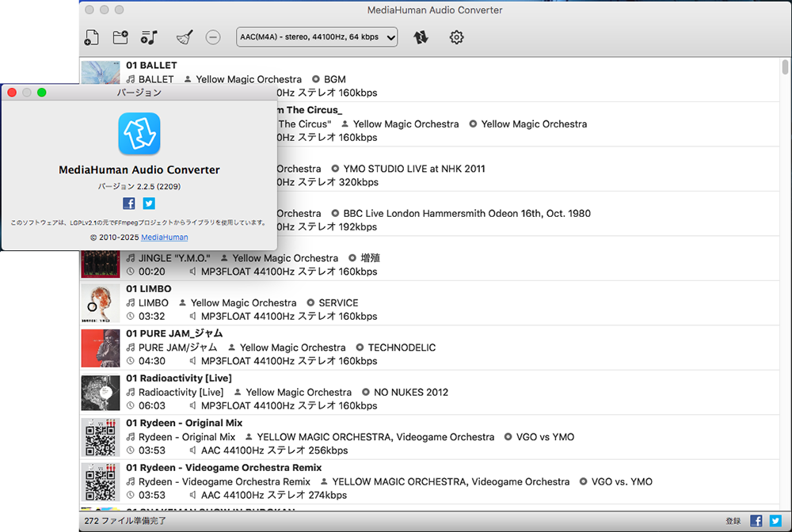Click Facebook icon in version dialog

[x=129, y=203]
